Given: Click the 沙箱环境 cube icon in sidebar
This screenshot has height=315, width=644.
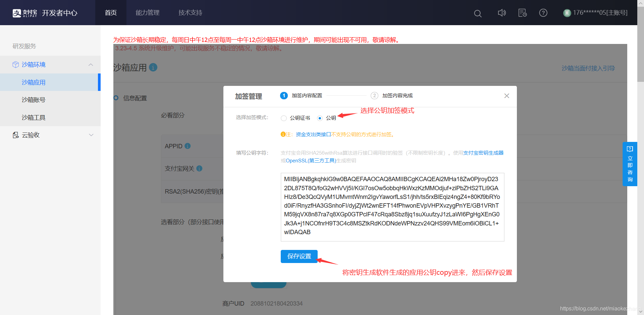Looking at the screenshot, I should click(x=15, y=64).
